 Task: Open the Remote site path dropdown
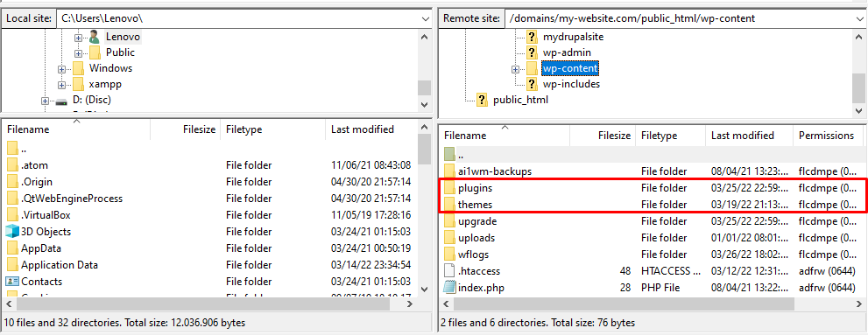point(858,18)
